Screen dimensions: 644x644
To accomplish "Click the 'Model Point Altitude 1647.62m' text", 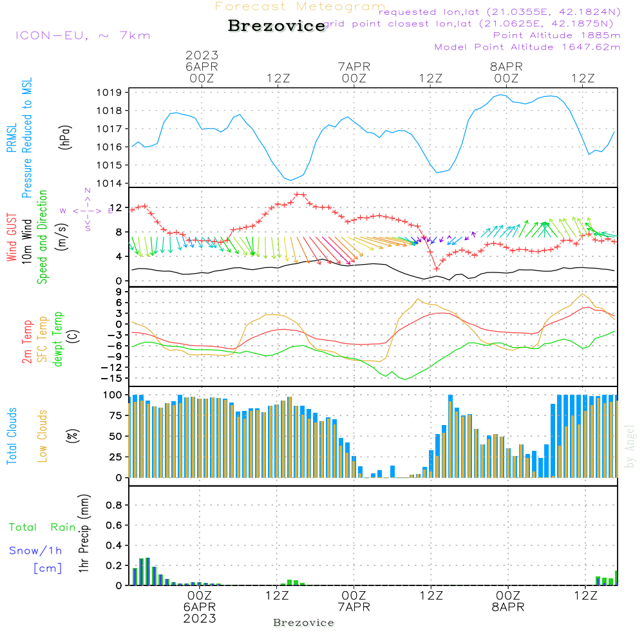I will (x=527, y=47).
